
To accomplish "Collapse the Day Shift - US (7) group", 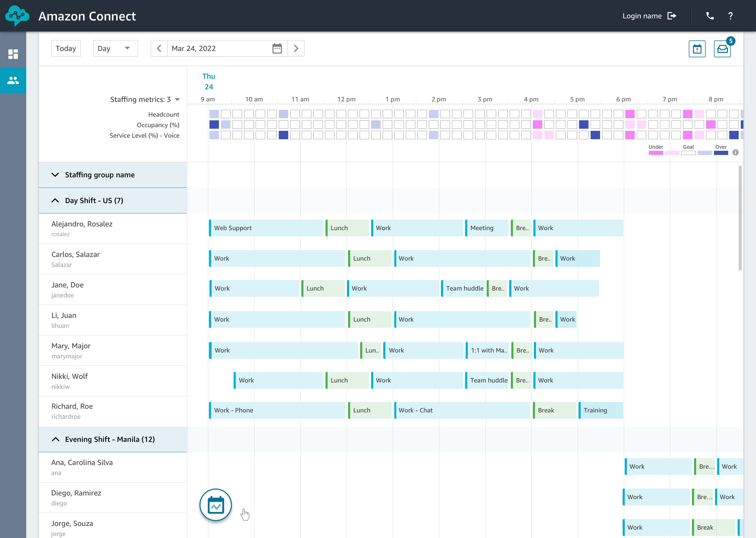I will 54,200.
